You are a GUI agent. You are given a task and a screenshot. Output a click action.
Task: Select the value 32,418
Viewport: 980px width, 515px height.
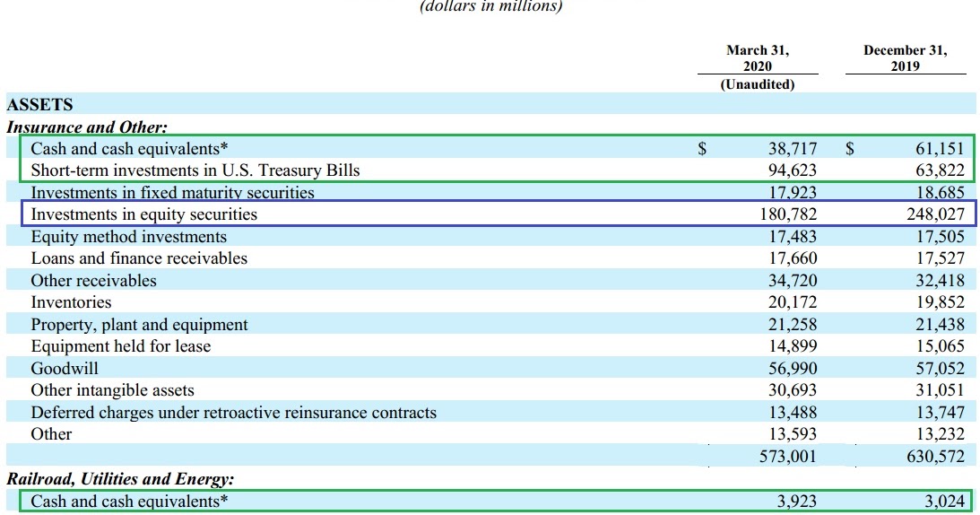940,280
